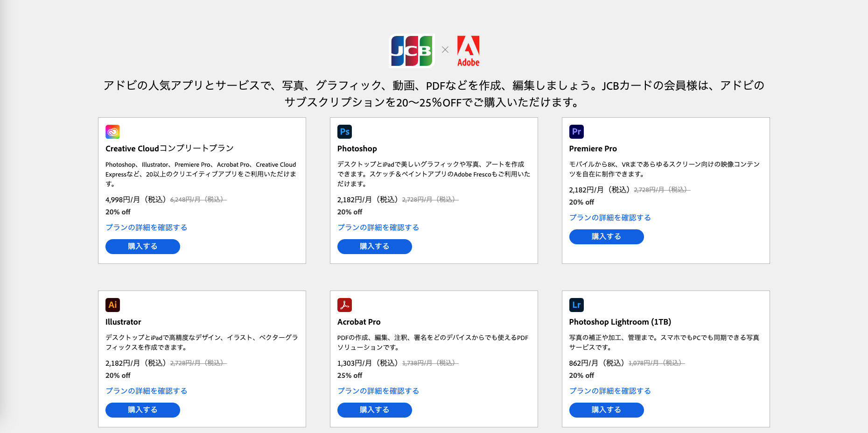Click 購入する button in Illustrator card
868x433 pixels.
tap(142, 410)
